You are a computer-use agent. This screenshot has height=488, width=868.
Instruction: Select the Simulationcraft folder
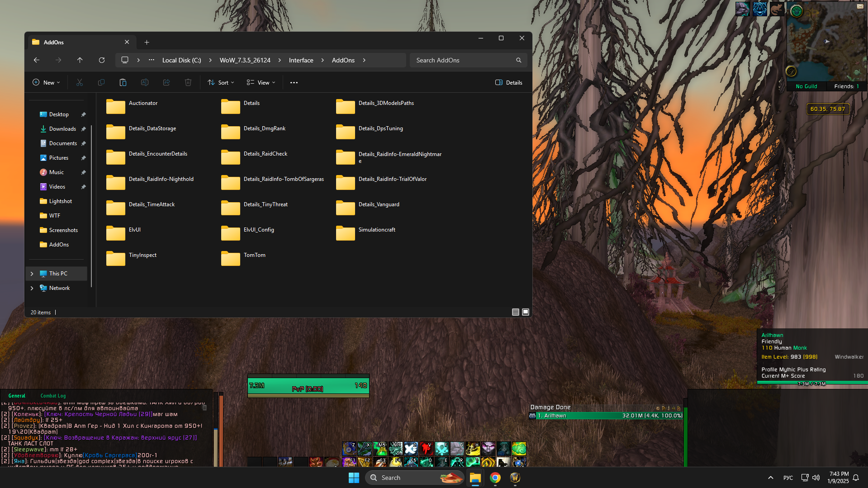(366, 233)
